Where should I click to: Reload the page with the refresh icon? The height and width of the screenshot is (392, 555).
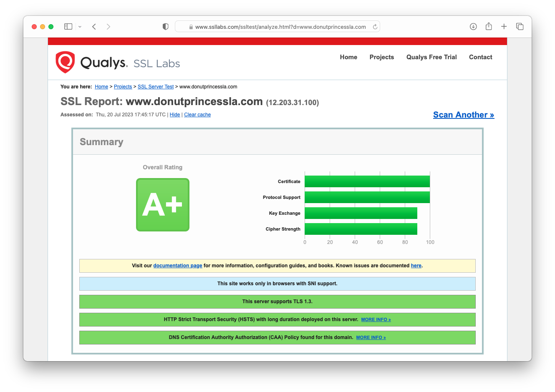pos(375,27)
